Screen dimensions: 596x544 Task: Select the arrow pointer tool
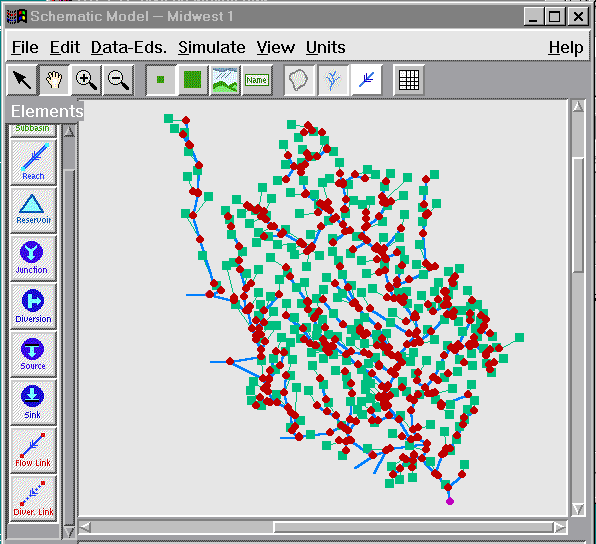pos(22,80)
